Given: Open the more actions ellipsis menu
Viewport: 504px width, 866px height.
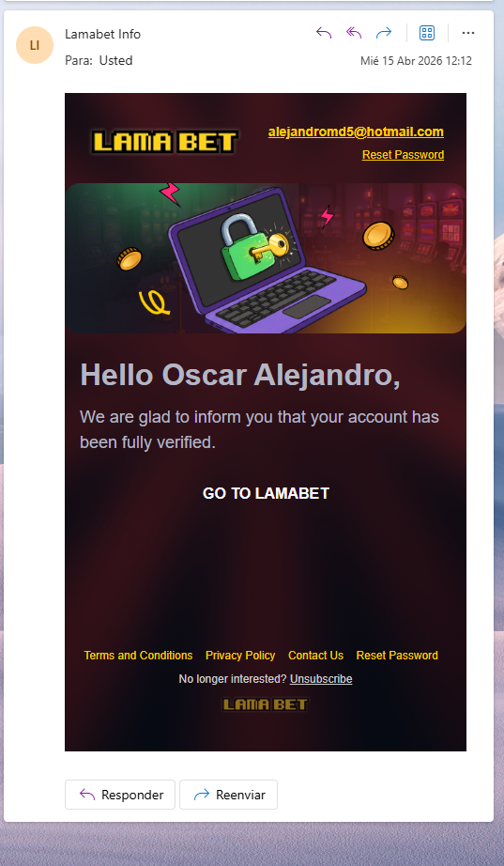Looking at the screenshot, I should (x=468, y=33).
